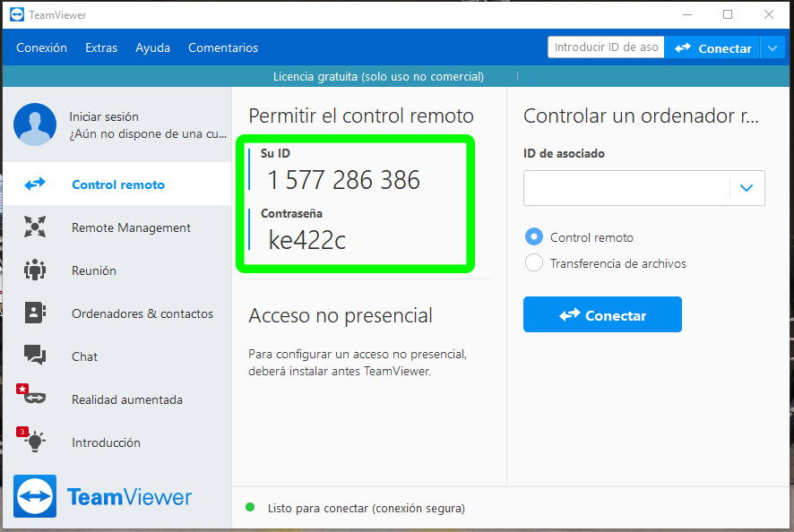Open the Extras menu
This screenshot has width=794, height=532.
(101, 47)
